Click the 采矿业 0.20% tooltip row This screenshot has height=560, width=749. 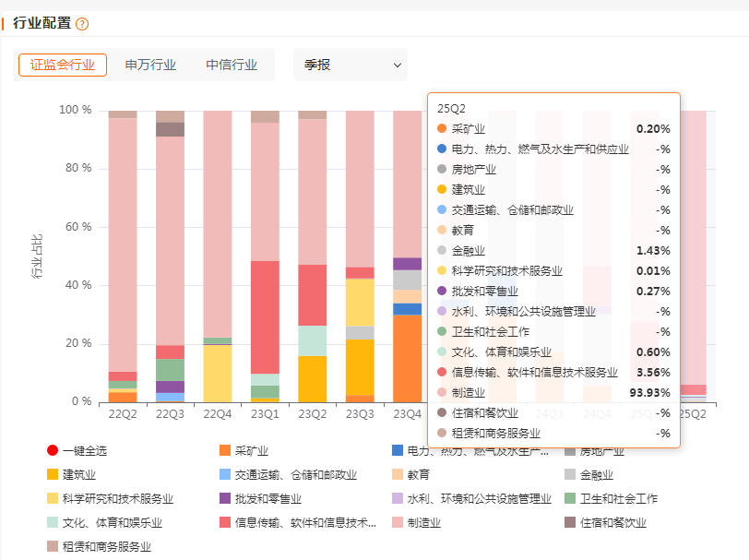click(553, 128)
